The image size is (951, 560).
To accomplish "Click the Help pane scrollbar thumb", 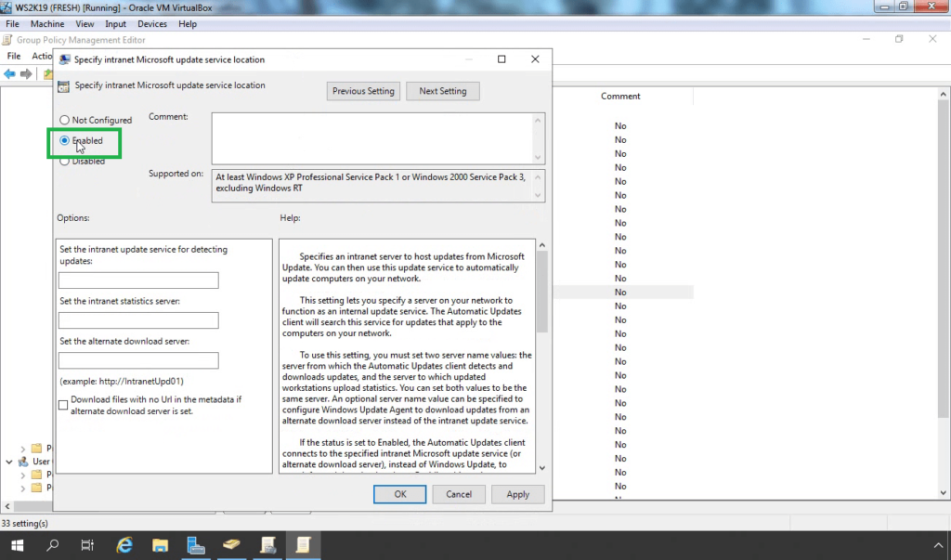I will click(x=542, y=292).
